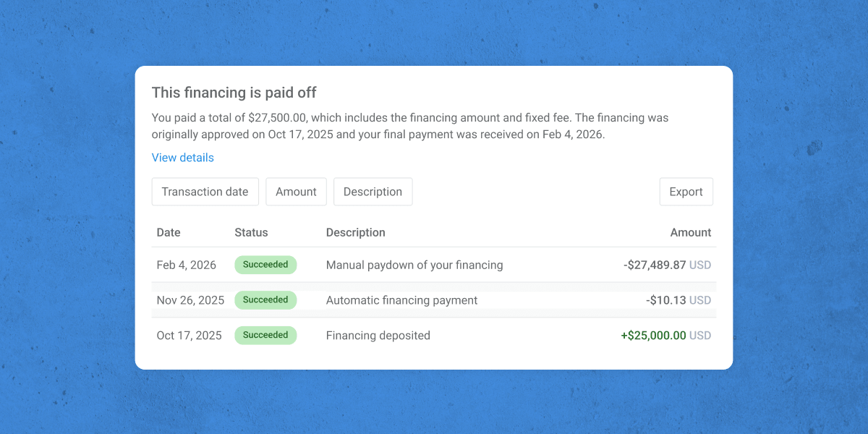Open the Transaction date filter
This screenshot has height=434, width=868.
205,192
